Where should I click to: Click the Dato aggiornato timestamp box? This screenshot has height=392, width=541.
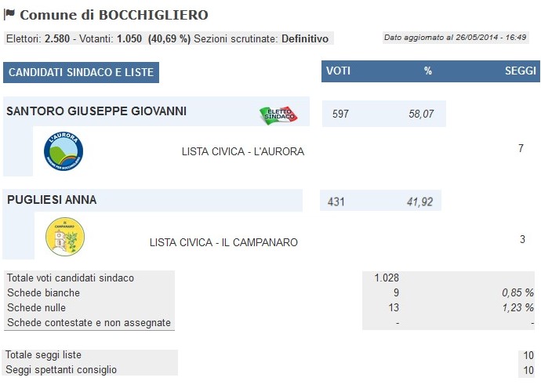pyautogui.click(x=456, y=38)
